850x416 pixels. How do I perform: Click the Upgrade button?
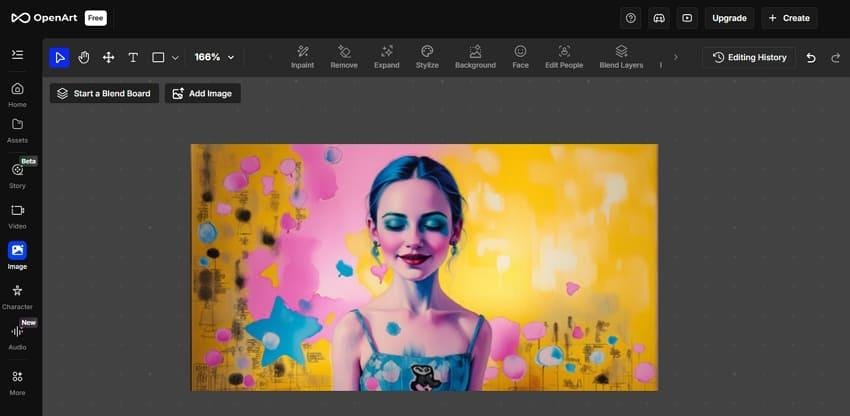(729, 18)
